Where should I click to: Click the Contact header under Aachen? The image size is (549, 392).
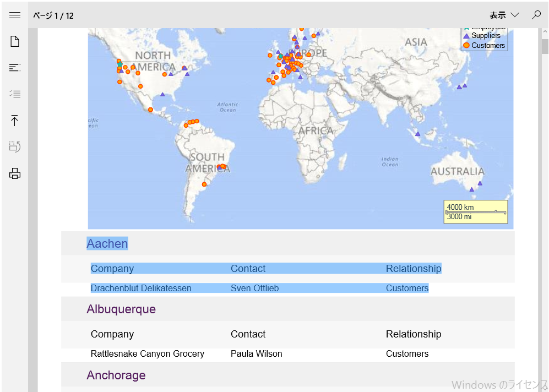248,269
